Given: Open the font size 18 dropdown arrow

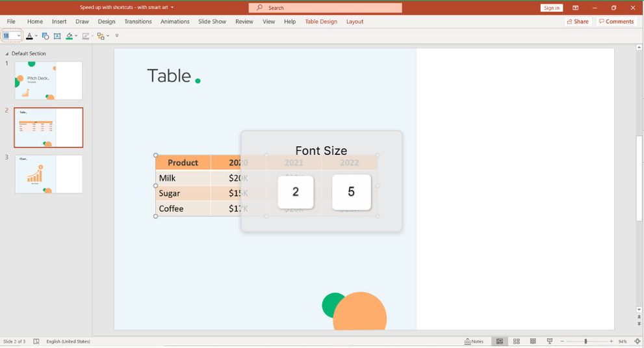Looking at the screenshot, I should (x=18, y=36).
